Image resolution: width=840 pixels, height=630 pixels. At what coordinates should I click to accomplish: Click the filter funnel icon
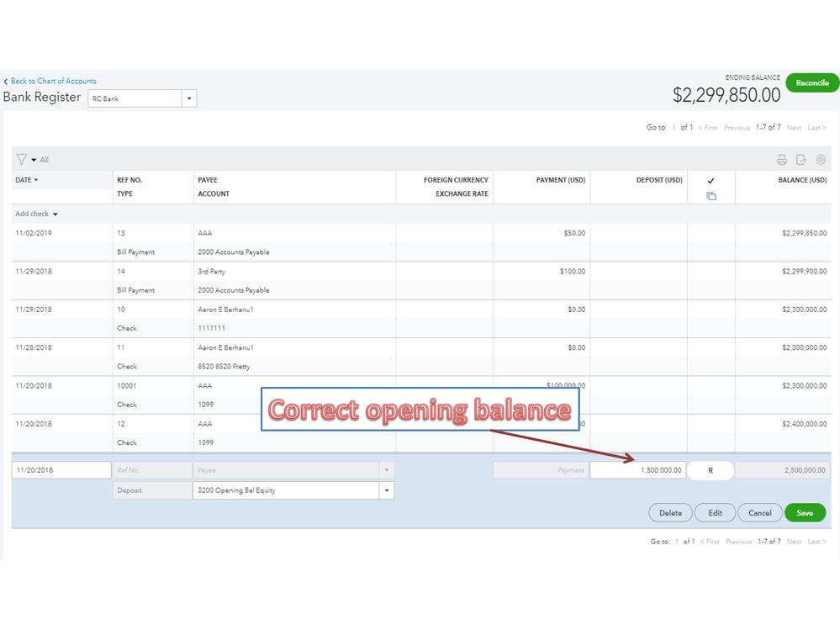pyautogui.click(x=21, y=160)
